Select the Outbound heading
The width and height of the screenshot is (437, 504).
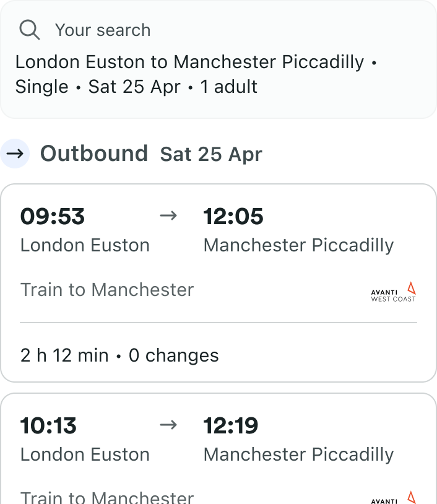pos(93,153)
